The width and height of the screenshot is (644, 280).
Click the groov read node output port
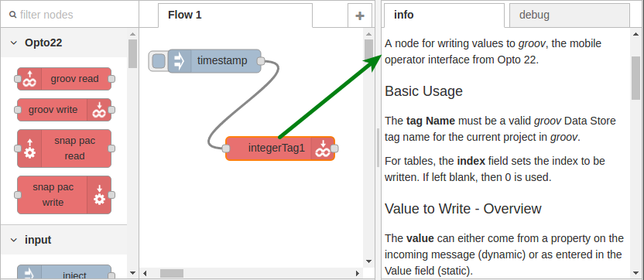[111, 79]
